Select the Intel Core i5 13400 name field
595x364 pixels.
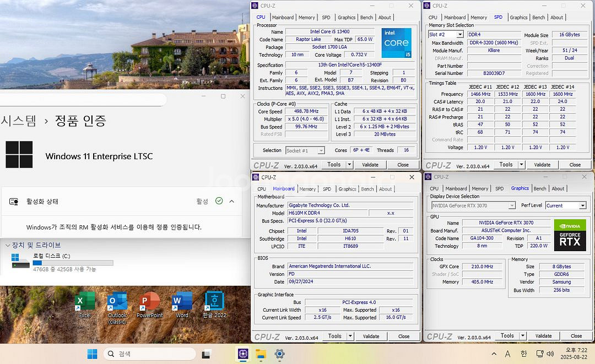(330, 32)
